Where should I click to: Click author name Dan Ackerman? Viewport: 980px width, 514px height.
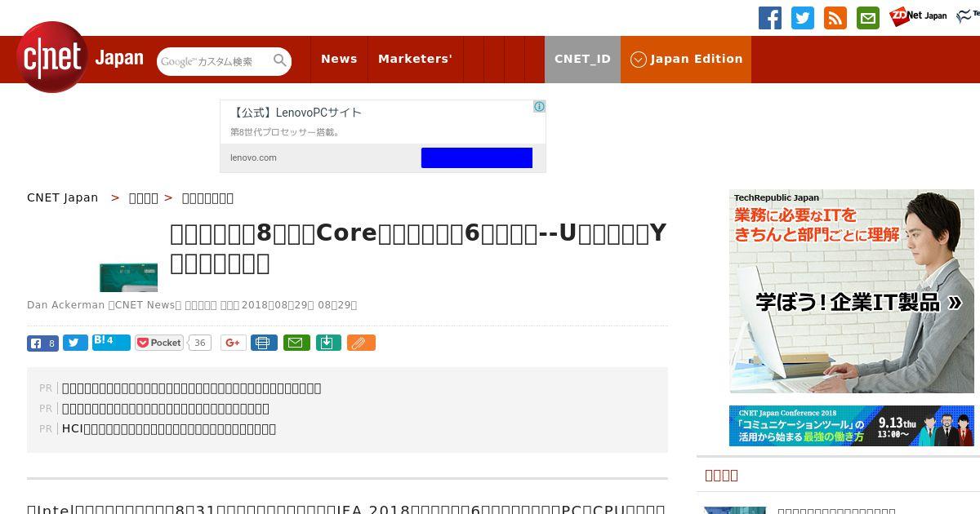[66, 305]
